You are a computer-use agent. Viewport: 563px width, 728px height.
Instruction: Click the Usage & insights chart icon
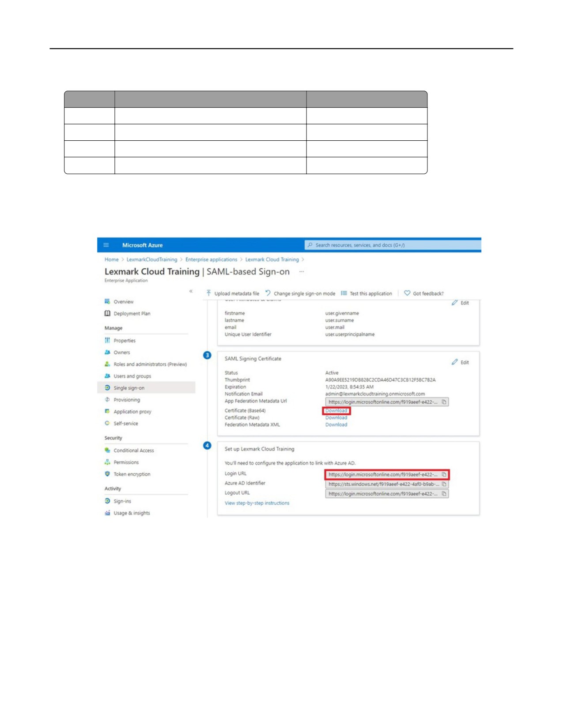click(107, 513)
